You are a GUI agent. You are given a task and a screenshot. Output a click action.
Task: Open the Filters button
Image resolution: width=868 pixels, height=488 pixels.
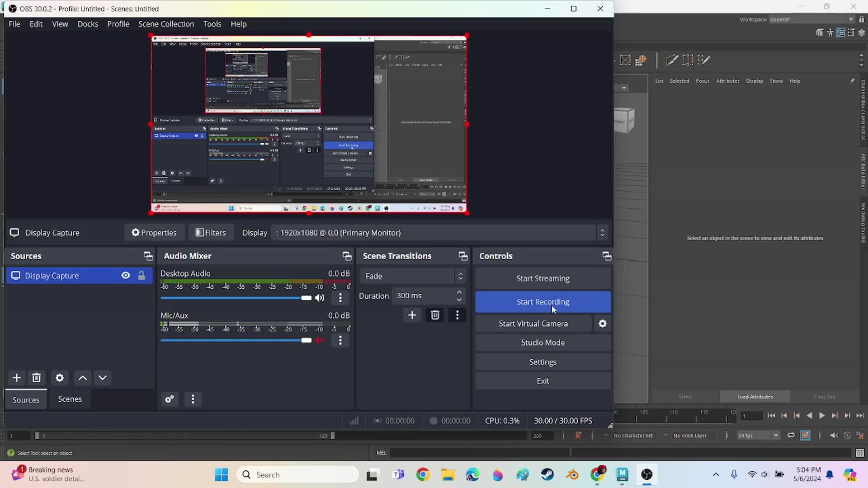click(x=211, y=233)
